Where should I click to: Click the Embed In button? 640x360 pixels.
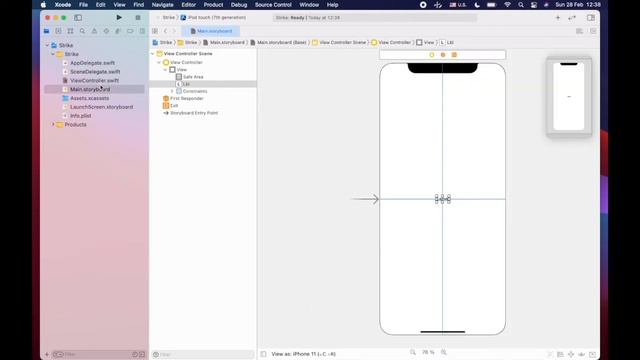(x=592, y=354)
